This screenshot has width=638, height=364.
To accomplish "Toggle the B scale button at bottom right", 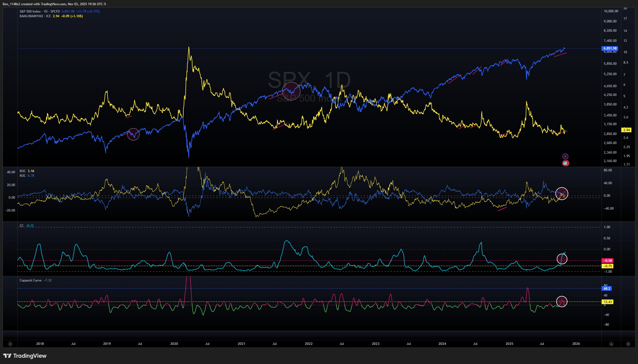I will click(x=628, y=344).
